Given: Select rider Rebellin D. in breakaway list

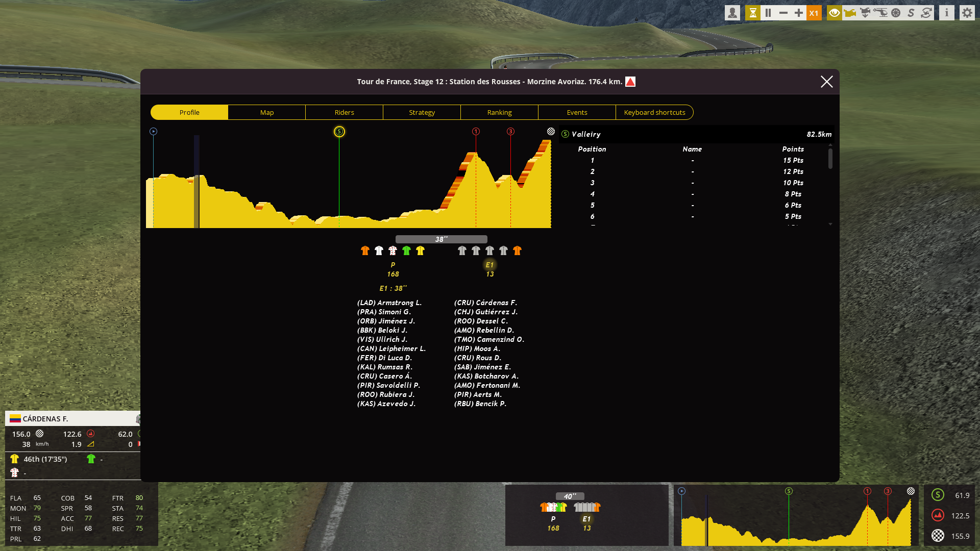Looking at the screenshot, I should (484, 330).
